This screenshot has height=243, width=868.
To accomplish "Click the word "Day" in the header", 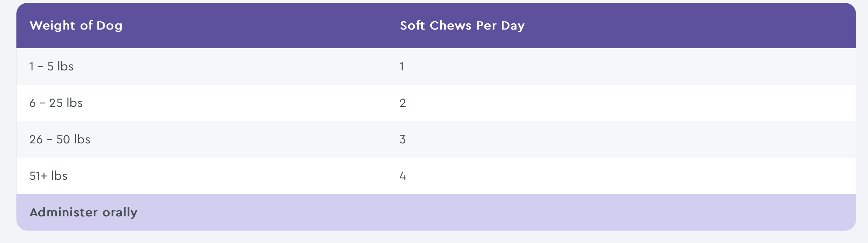I will (513, 26).
